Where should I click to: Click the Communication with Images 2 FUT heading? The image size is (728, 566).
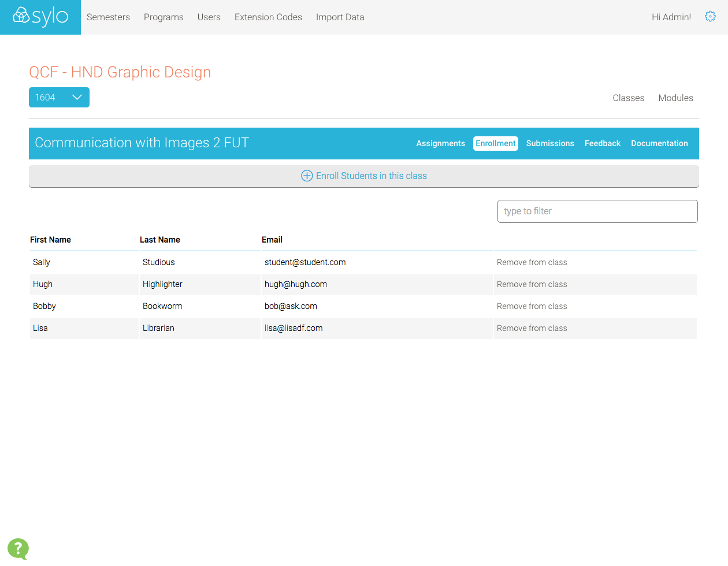point(142,143)
